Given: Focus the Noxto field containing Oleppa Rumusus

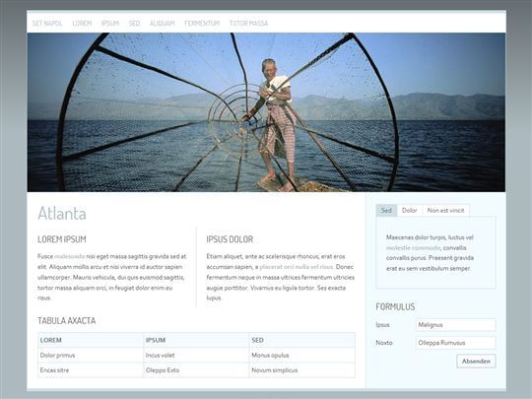Looking at the screenshot, I should [456, 343].
